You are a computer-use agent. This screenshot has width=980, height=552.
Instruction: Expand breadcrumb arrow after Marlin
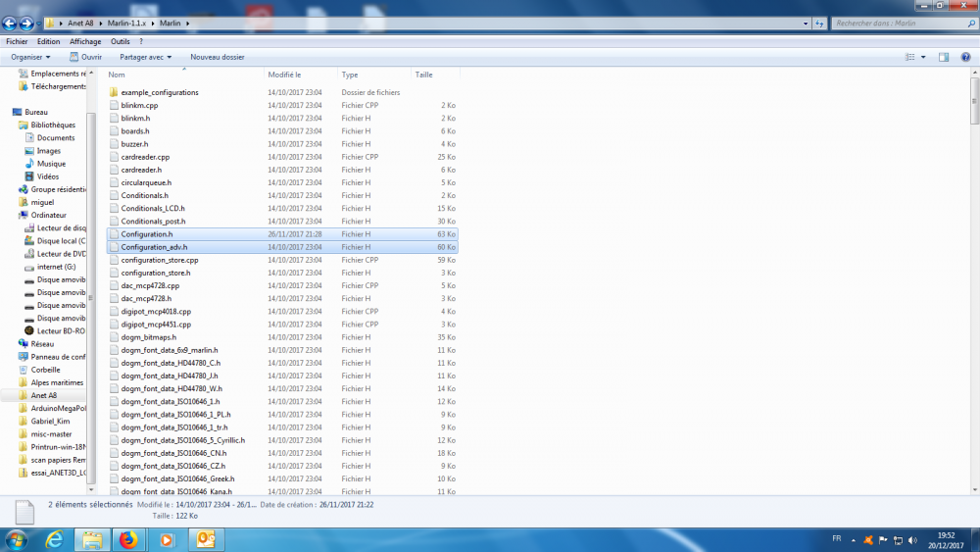[x=187, y=24]
